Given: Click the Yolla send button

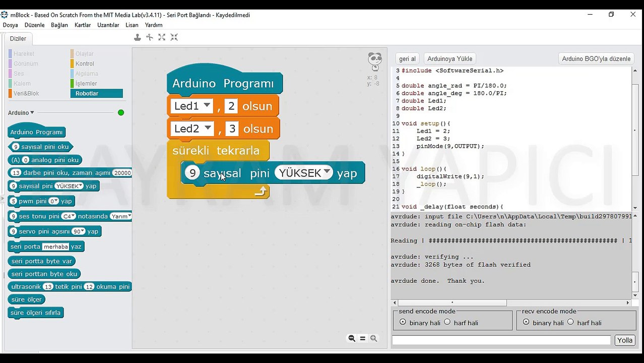Looking at the screenshot, I should (625, 340).
